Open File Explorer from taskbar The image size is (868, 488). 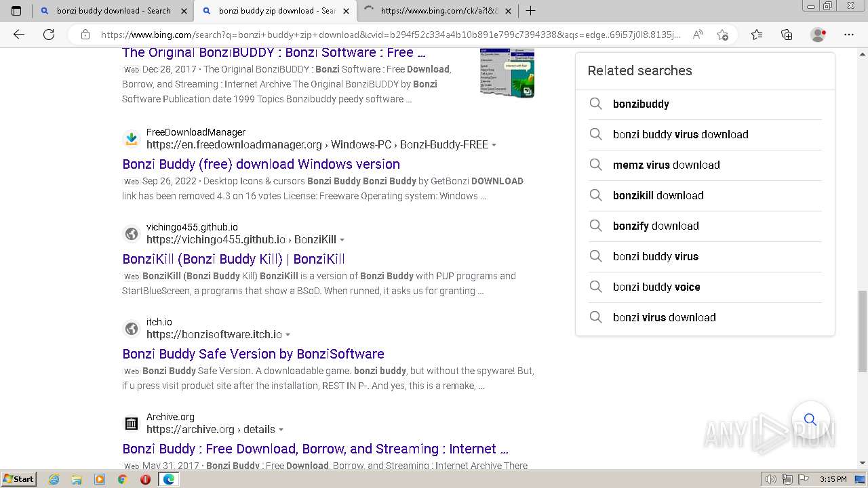click(77, 479)
